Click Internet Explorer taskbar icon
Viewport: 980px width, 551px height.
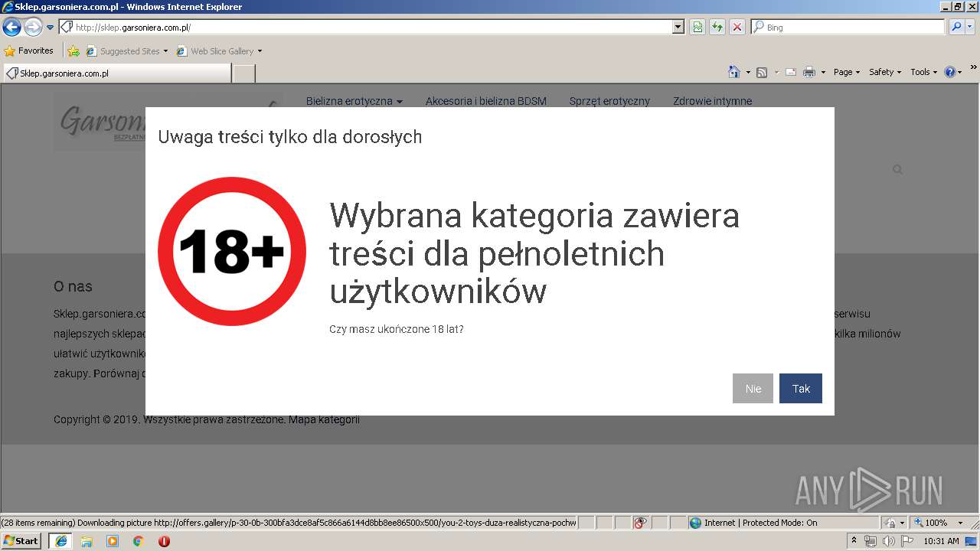click(x=60, y=541)
